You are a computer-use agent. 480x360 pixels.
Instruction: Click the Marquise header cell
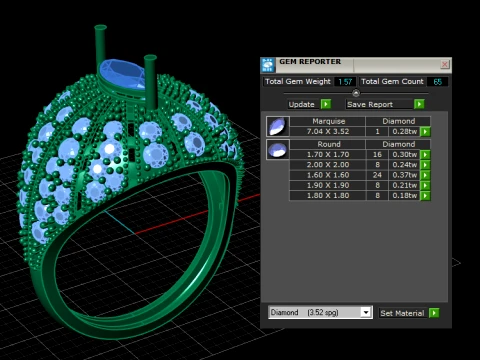(328, 121)
